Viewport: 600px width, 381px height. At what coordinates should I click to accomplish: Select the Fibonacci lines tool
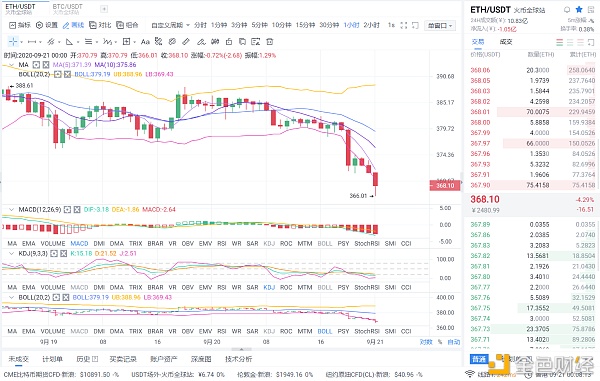coord(88,42)
